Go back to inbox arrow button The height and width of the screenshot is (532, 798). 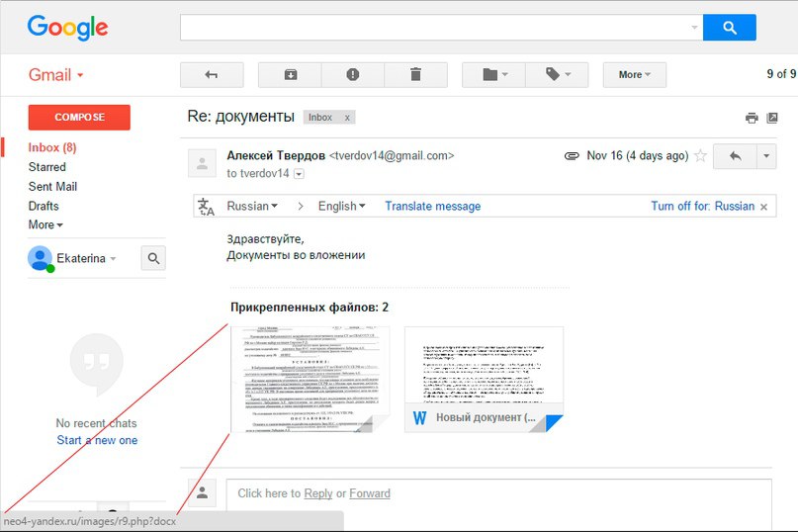point(212,75)
